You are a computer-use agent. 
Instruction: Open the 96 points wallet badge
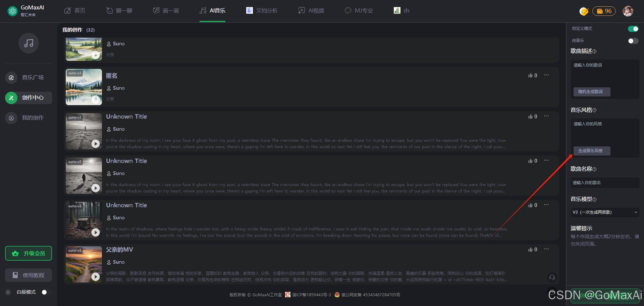click(x=604, y=11)
